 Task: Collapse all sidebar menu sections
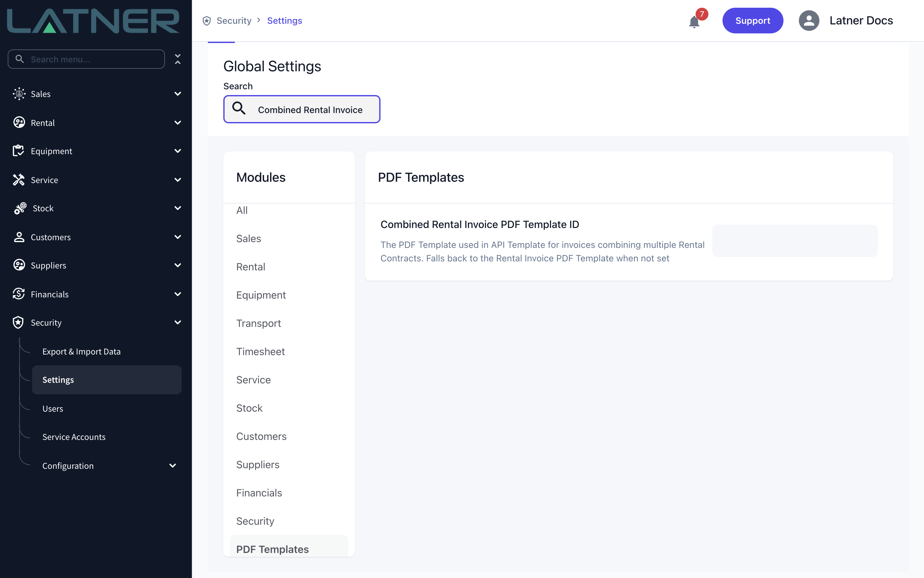[177, 59]
